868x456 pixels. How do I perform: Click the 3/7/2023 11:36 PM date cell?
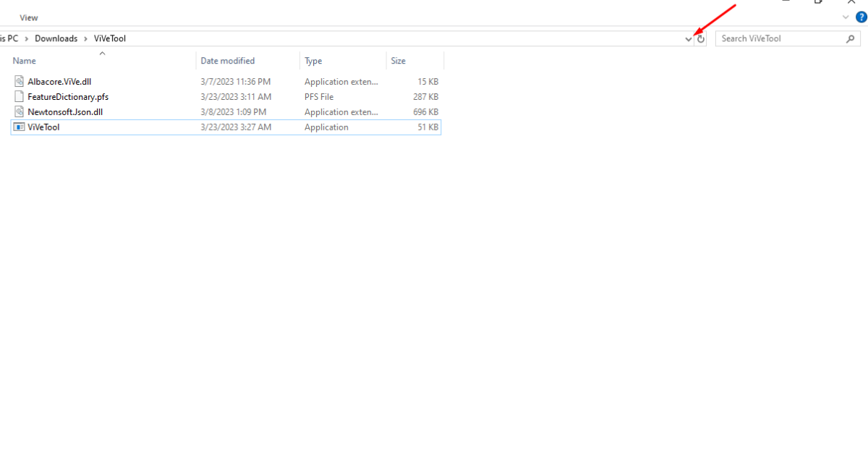pos(236,82)
